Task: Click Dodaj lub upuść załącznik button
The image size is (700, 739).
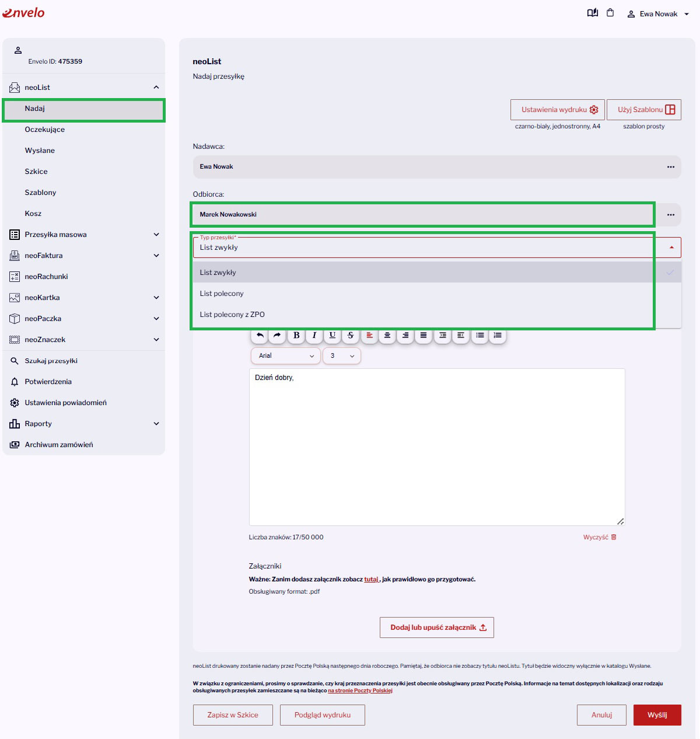Action: 437,628
